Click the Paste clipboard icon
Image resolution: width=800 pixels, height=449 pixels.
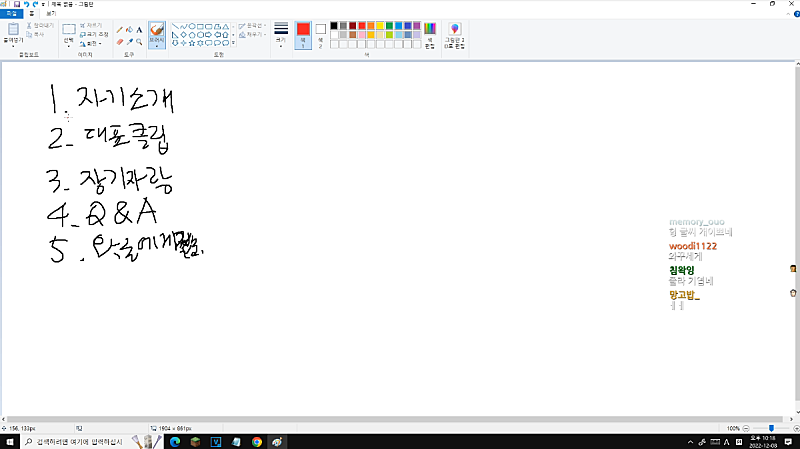tap(13, 29)
